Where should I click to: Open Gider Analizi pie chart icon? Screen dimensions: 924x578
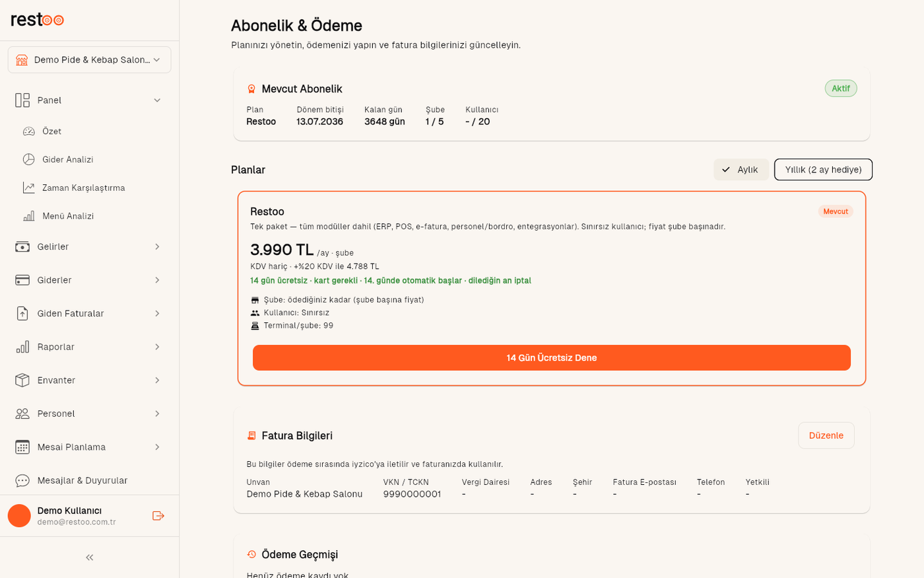29,159
